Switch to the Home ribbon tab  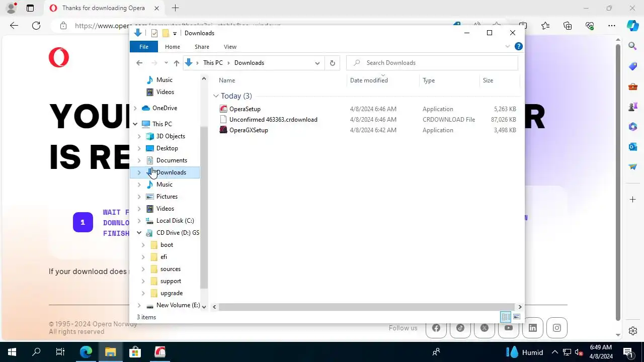tap(173, 47)
